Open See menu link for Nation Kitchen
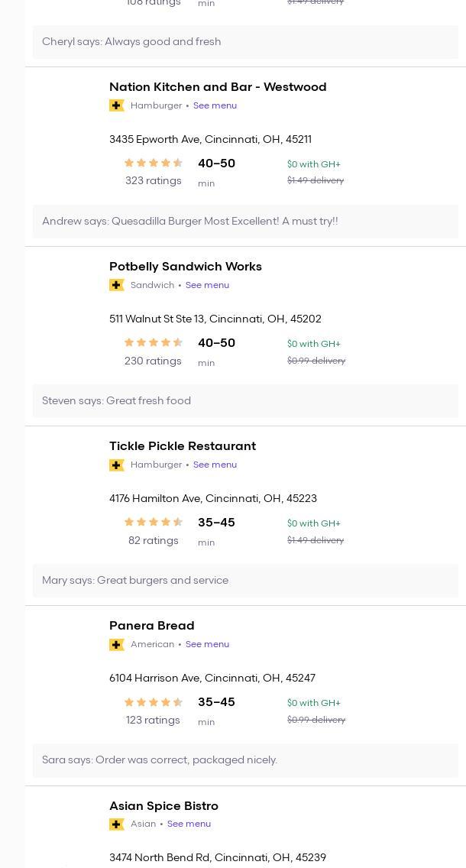This screenshot has height=868, width=466. [215, 105]
